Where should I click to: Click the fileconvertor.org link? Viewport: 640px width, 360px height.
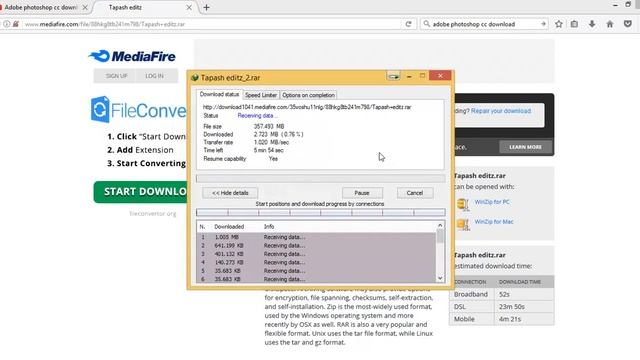pos(153,213)
